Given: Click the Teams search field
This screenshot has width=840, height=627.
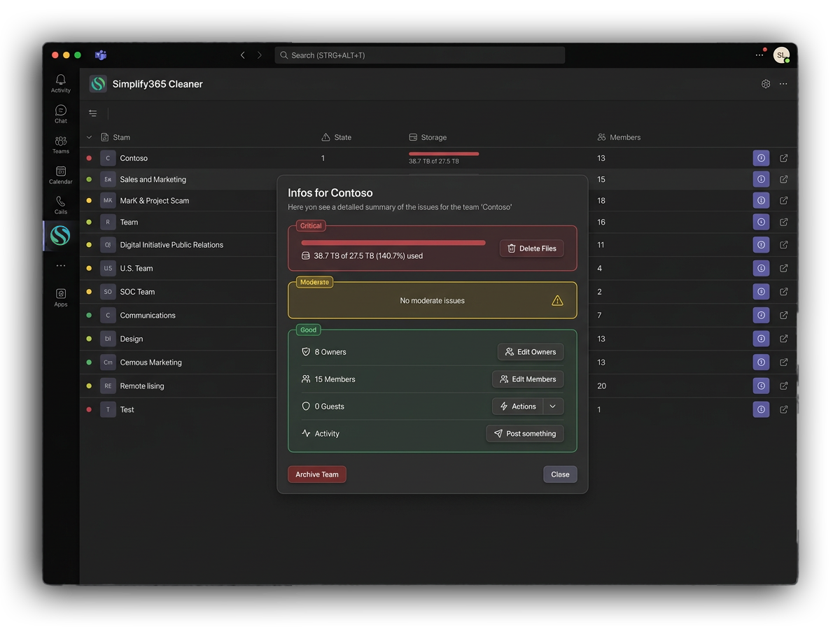Looking at the screenshot, I should [420, 55].
